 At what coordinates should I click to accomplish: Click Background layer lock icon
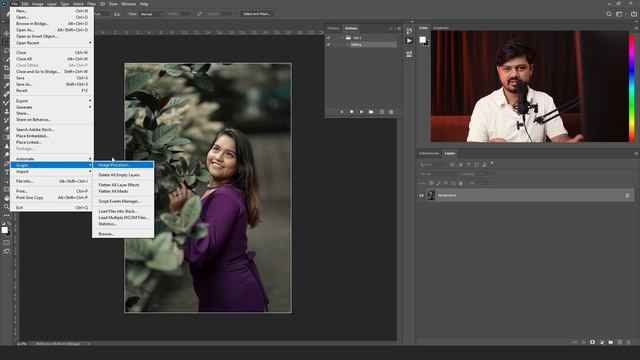coord(627,196)
